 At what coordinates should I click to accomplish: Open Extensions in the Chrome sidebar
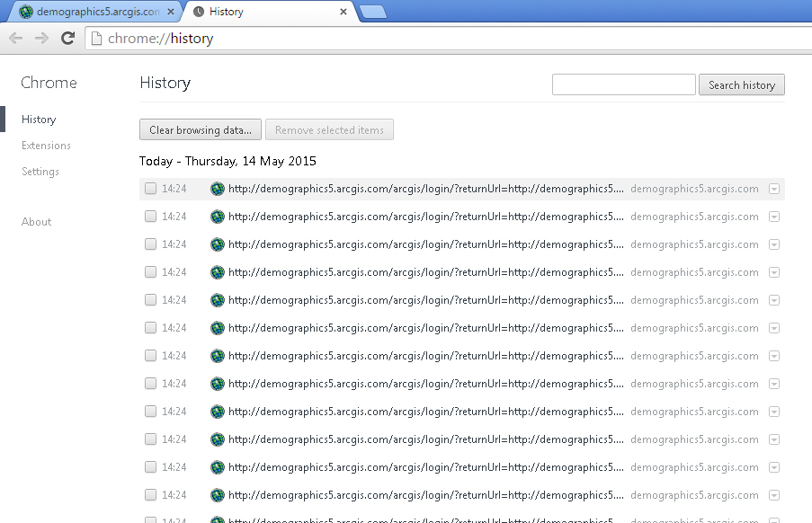[x=46, y=146]
